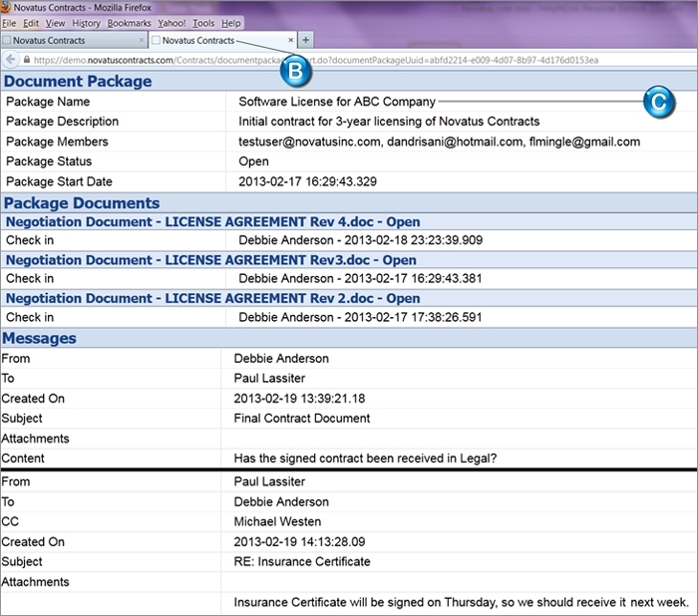The height and width of the screenshot is (616, 698).
Task: Open a new browser tab with plus button
Action: tap(306, 40)
